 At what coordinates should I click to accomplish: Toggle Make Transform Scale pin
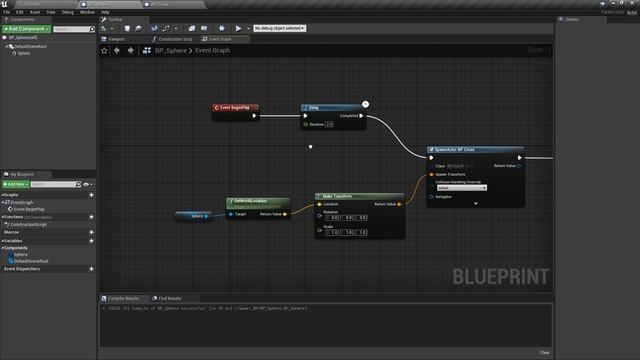[x=320, y=230]
